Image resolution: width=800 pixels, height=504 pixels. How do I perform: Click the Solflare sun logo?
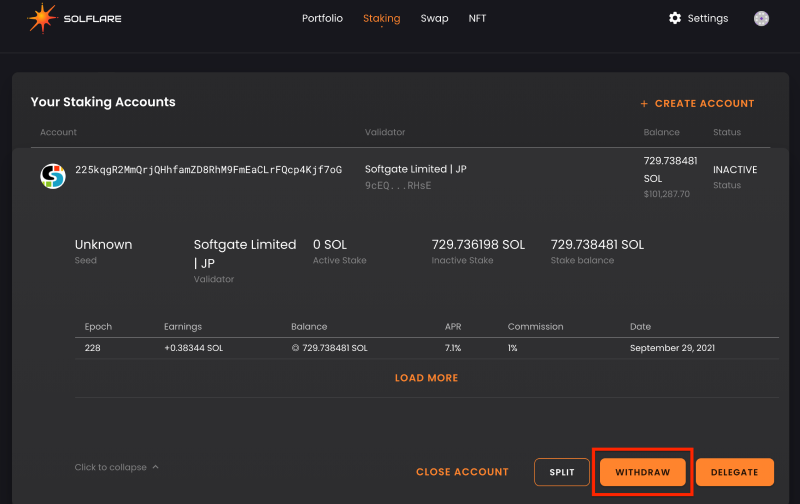tap(42, 18)
